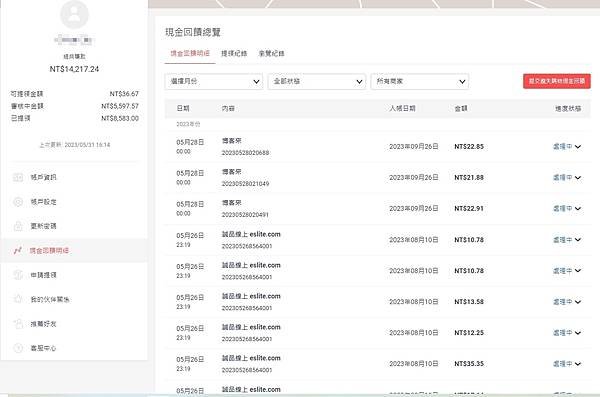Click the amount NT$13.58
This screenshot has width=600, height=397.
[469, 302]
